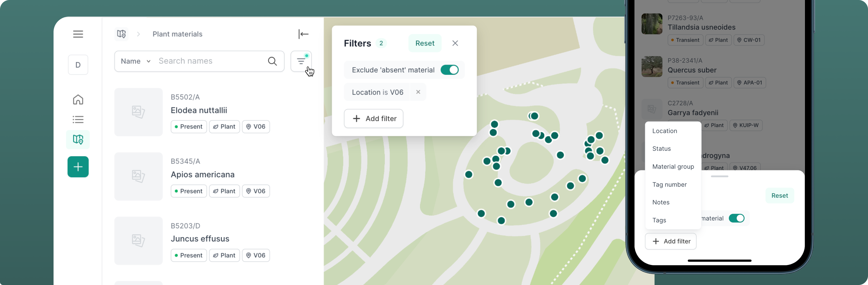Click the search magnifier icon
The image size is (868, 285).
272,61
